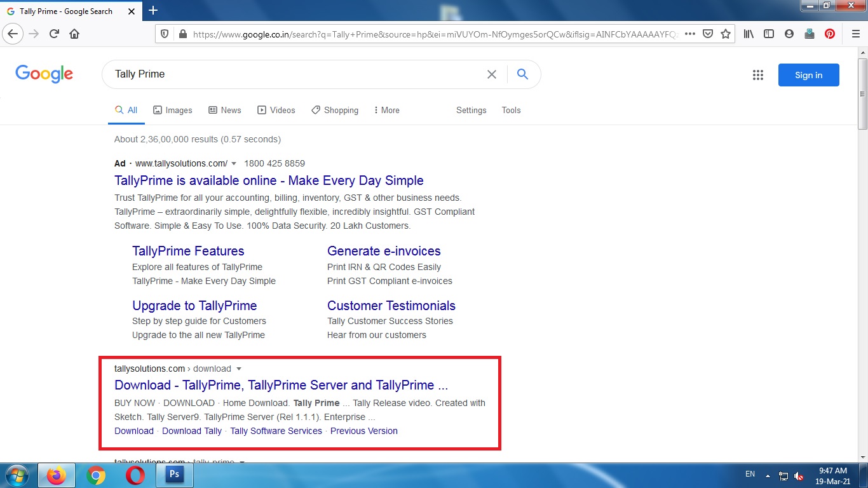Click the teal download extension icon
This screenshot has height=488, width=868.
[810, 34]
